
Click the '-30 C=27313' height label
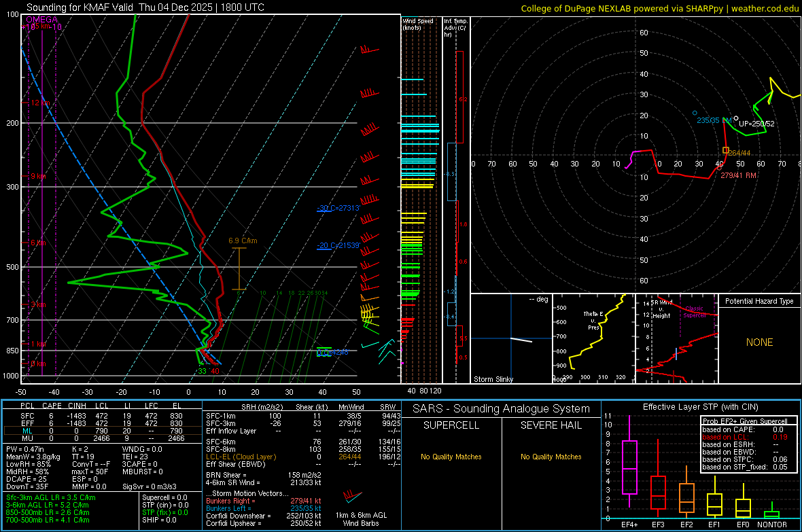point(338,208)
